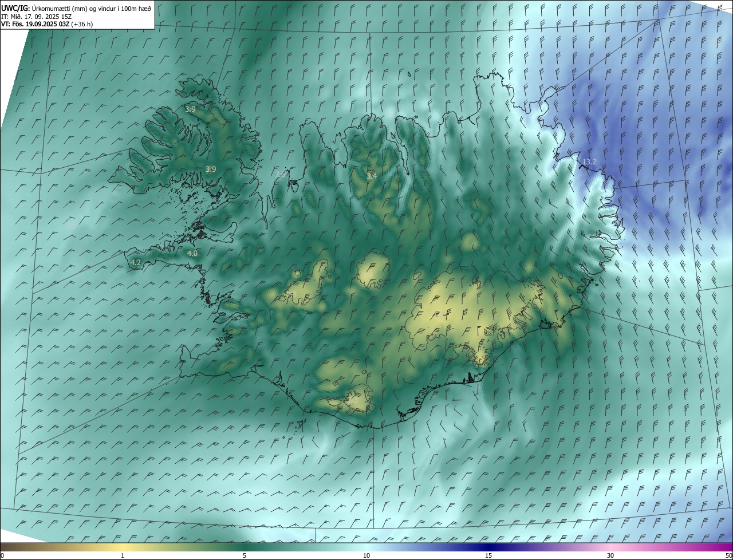
Task: Click the valid time line 'VT: Fös. 19.09.2025 03Z (+36 h)'
Action: pos(47,24)
